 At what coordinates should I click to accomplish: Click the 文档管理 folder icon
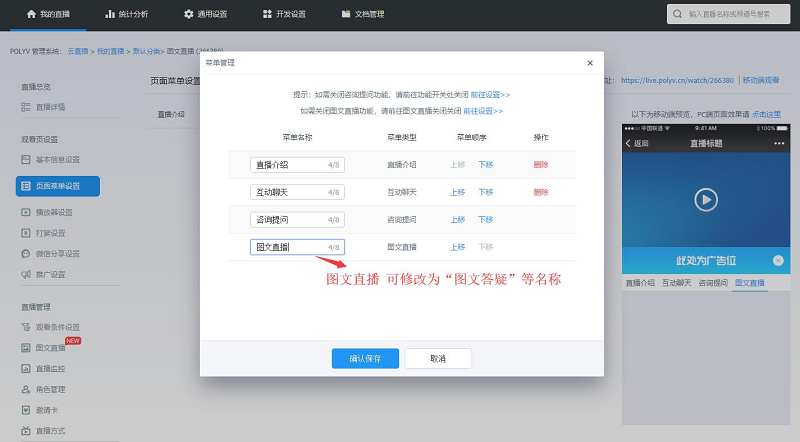[x=345, y=14]
